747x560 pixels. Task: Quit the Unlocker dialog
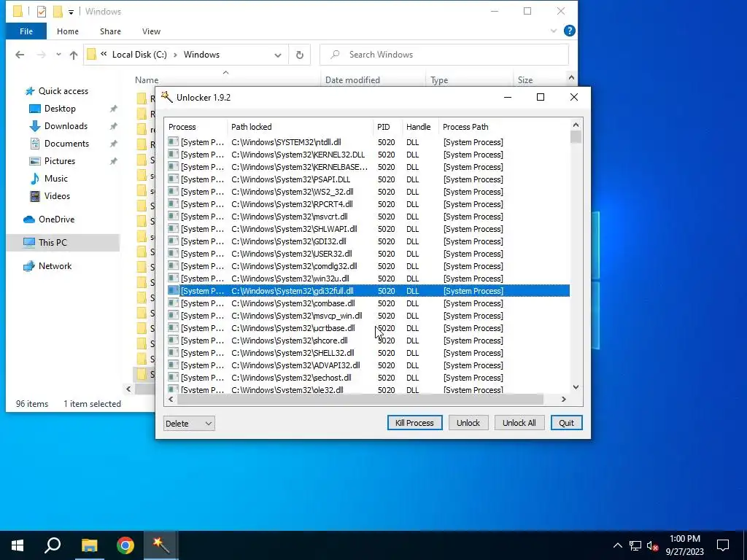click(566, 423)
